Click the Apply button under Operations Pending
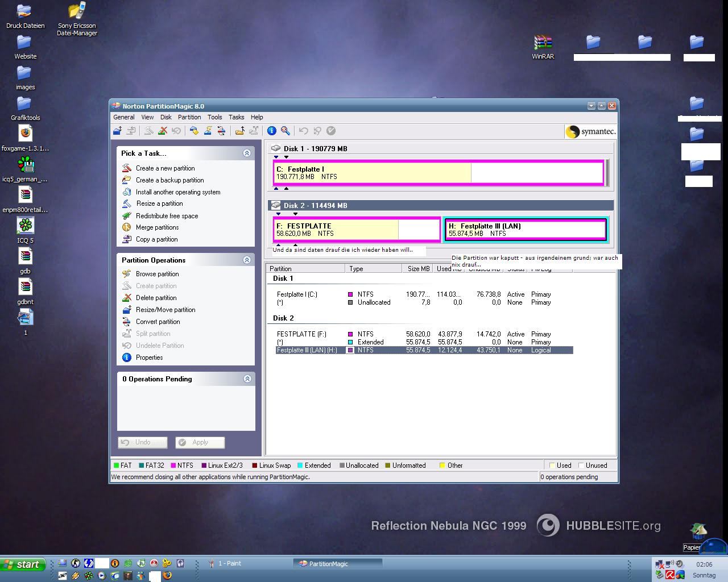Viewport: 728px width, 582px height. tap(200, 442)
